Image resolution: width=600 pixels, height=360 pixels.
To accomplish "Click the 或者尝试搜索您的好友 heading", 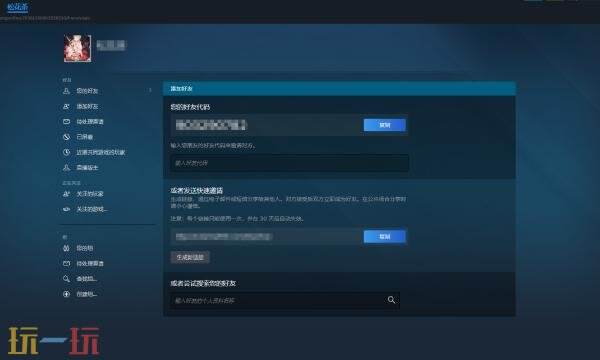I will tap(203, 283).
